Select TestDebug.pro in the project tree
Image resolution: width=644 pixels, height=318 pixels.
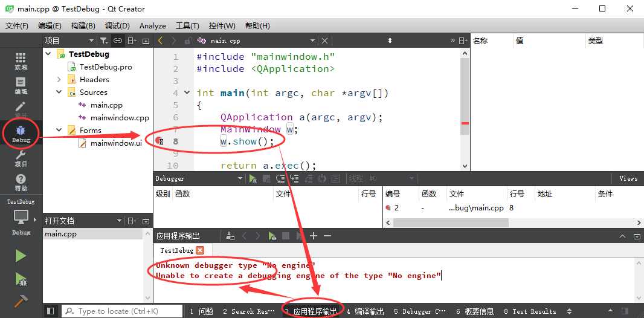(106, 67)
